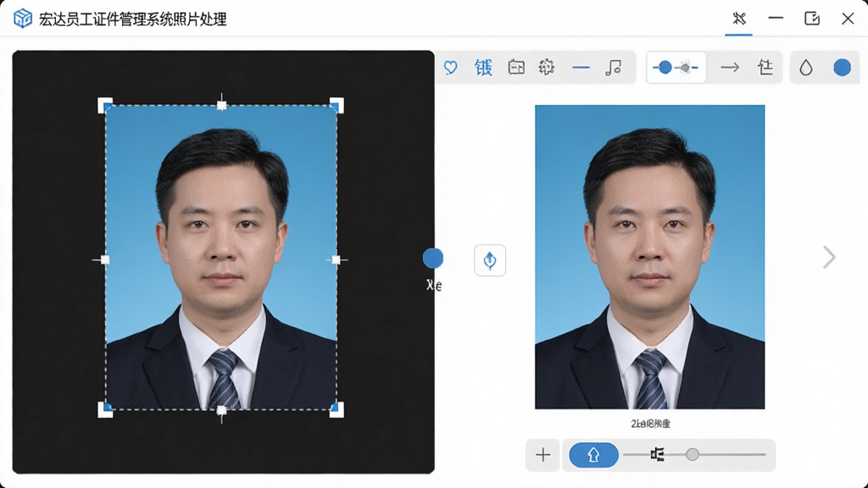Click the adjustment icon on the bottom slider
This screenshot has height=488, width=868.
click(x=657, y=455)
